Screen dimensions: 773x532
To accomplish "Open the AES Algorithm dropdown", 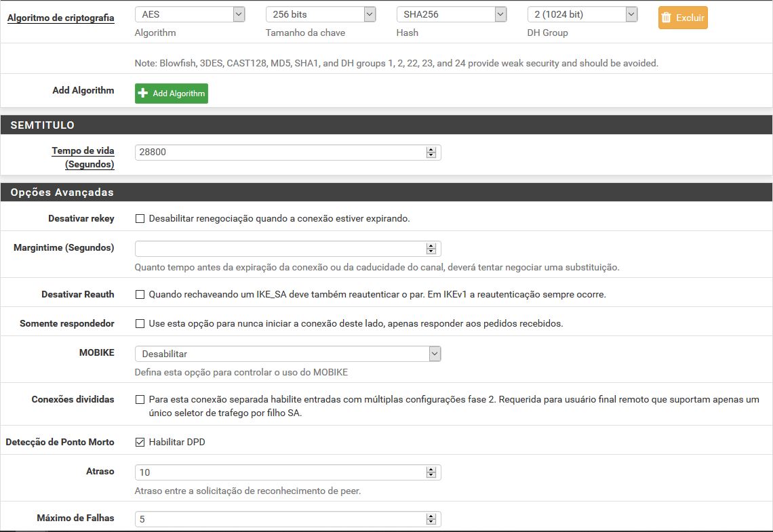I will coord(189,14).
